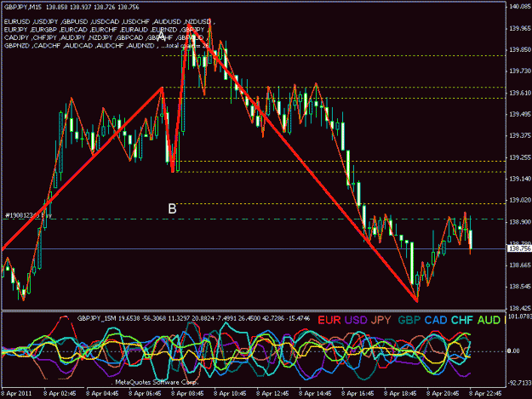Click the 8 Apr 08:45 time label
The width and height of the screenshot is (532, 399).
tap(187, 394)
